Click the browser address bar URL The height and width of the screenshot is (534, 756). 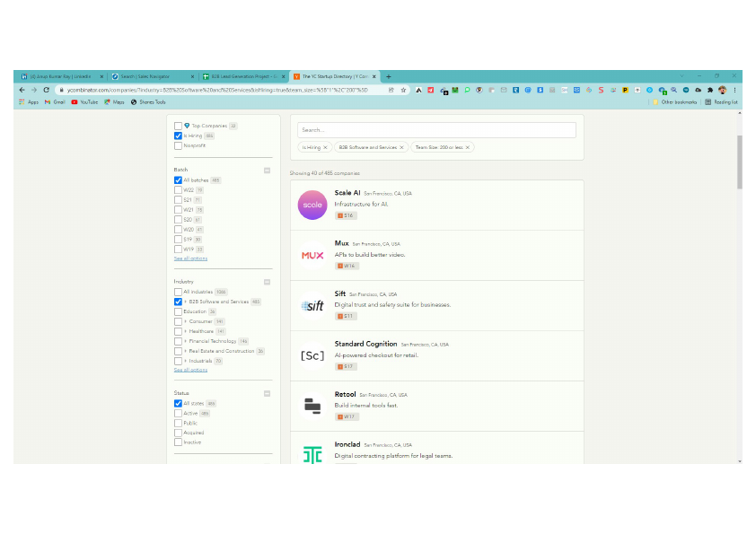[x=217, y=90]
